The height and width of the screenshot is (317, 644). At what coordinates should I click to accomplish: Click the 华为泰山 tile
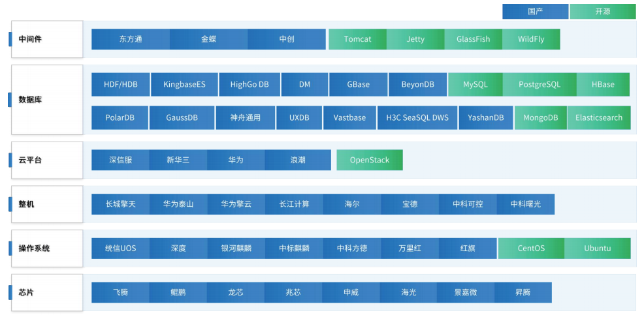(178, 204)
